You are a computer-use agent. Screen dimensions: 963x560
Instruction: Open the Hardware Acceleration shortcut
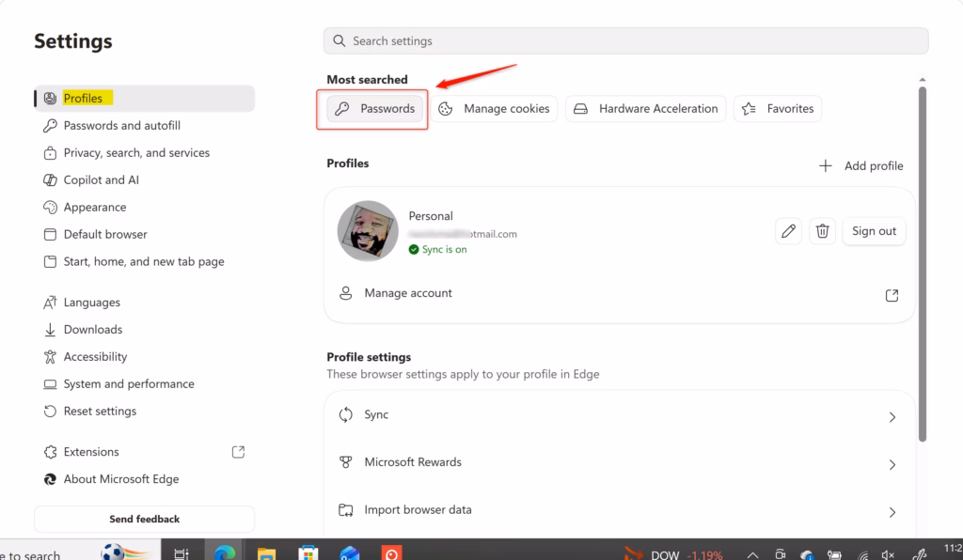click(645, 109)
